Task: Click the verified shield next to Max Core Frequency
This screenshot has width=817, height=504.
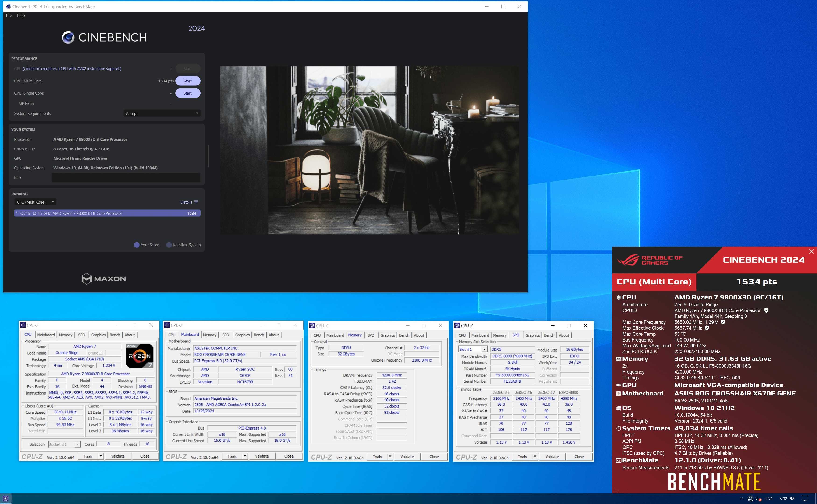Action: 723,322
